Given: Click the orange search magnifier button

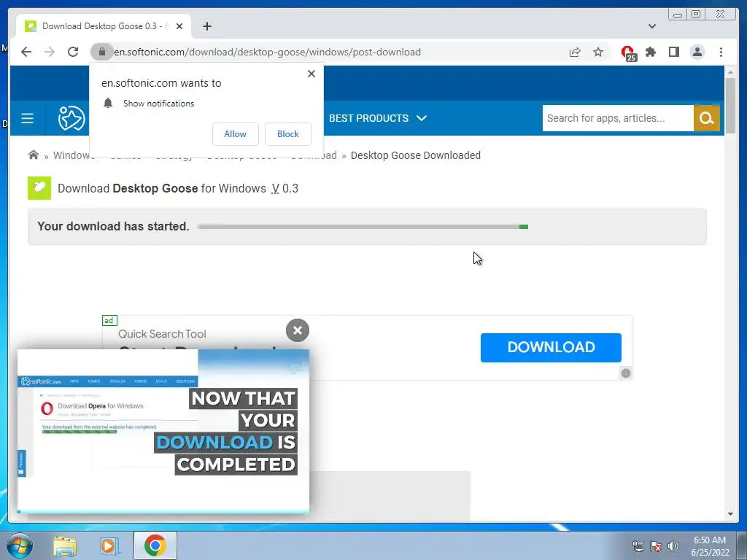Looking at the screenshot, I should point(706,118).
